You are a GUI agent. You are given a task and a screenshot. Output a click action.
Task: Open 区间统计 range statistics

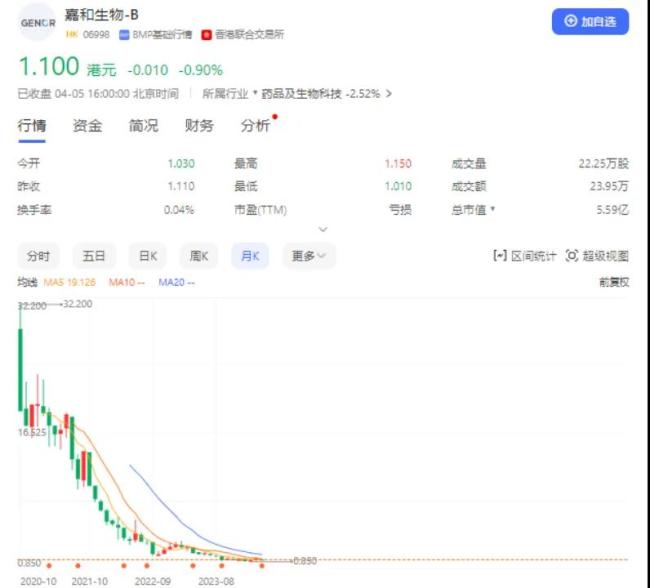click(x=524, y=256)
